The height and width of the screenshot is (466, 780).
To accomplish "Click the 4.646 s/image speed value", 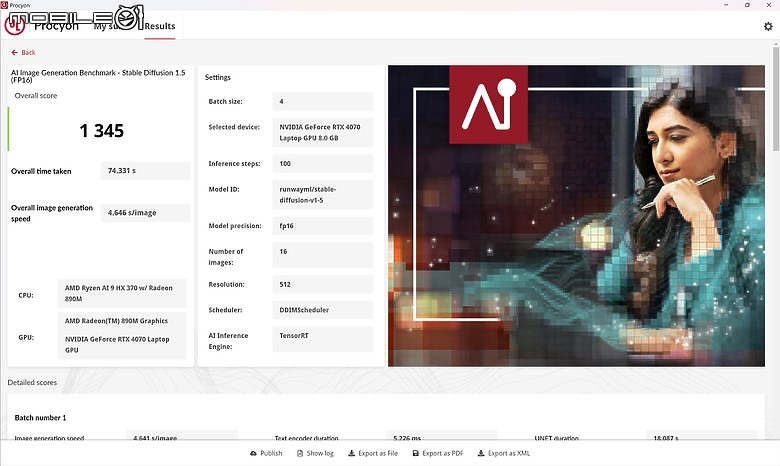I will (145, 212).
